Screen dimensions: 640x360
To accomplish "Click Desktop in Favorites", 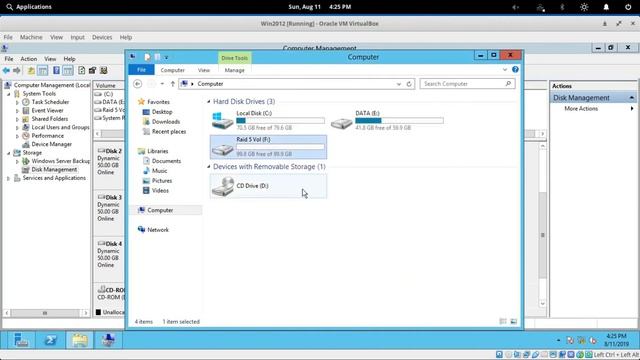I will (162, 112).
